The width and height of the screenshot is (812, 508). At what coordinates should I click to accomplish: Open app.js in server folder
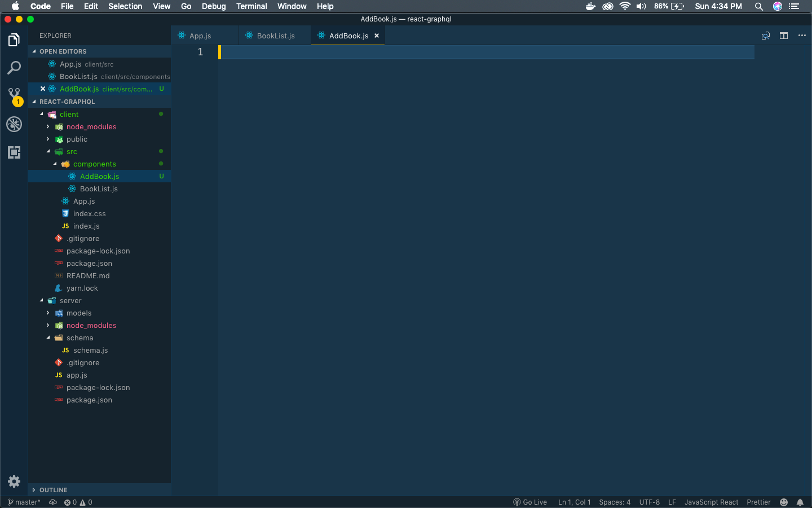tap(99, 375)
